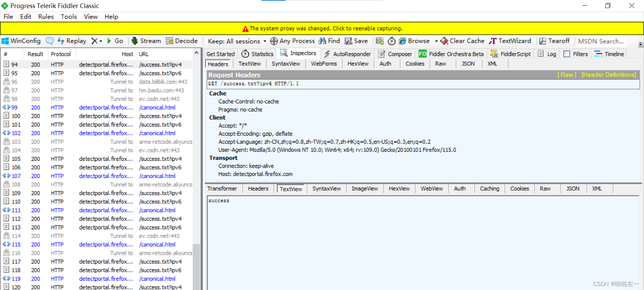Viewport: 644px width, 290px height.
Task: Open Fiddler Orchestra Beta tab
Action: 451,54
